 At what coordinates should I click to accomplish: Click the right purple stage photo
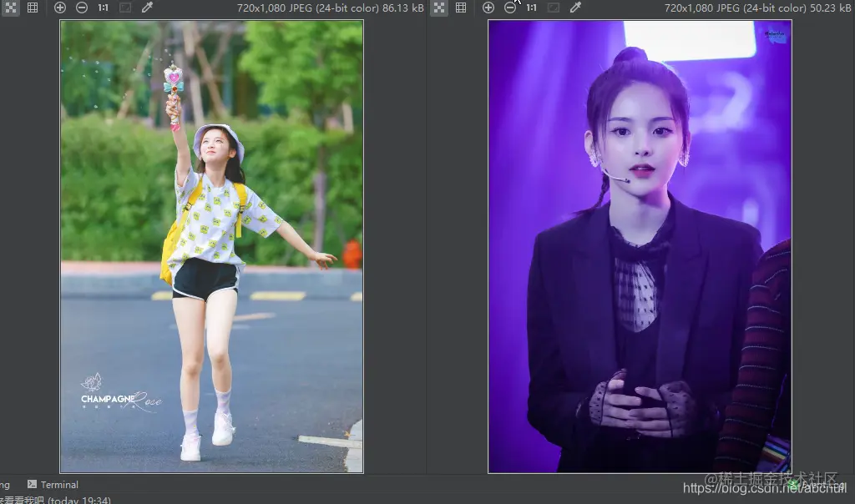(640, 246)
